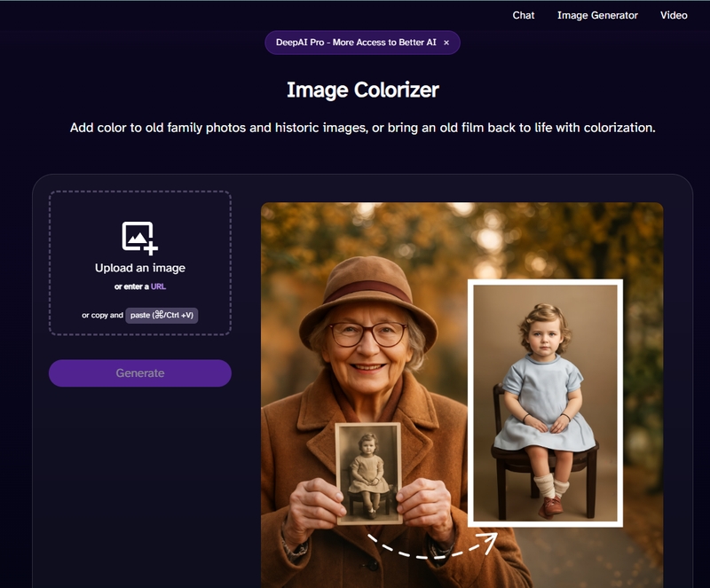Click the colorized child photo inset
710x588 pixels.
point(546,401)
